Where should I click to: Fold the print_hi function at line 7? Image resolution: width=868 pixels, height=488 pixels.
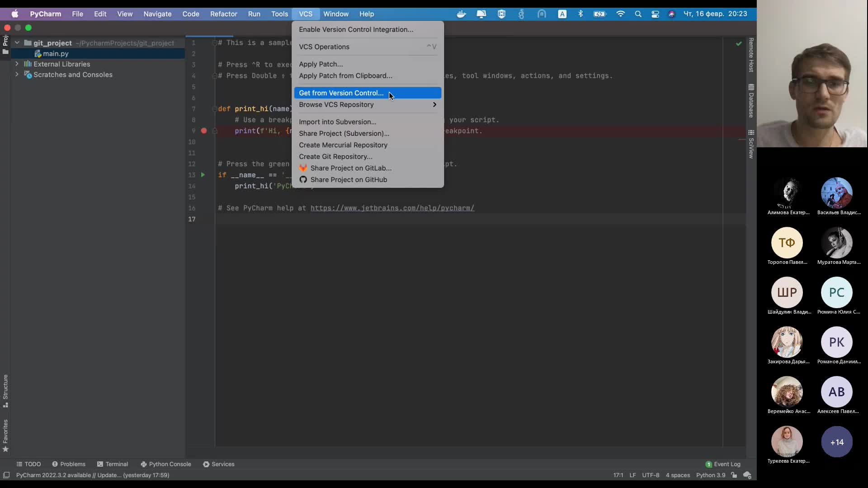[x=215, y=109]
